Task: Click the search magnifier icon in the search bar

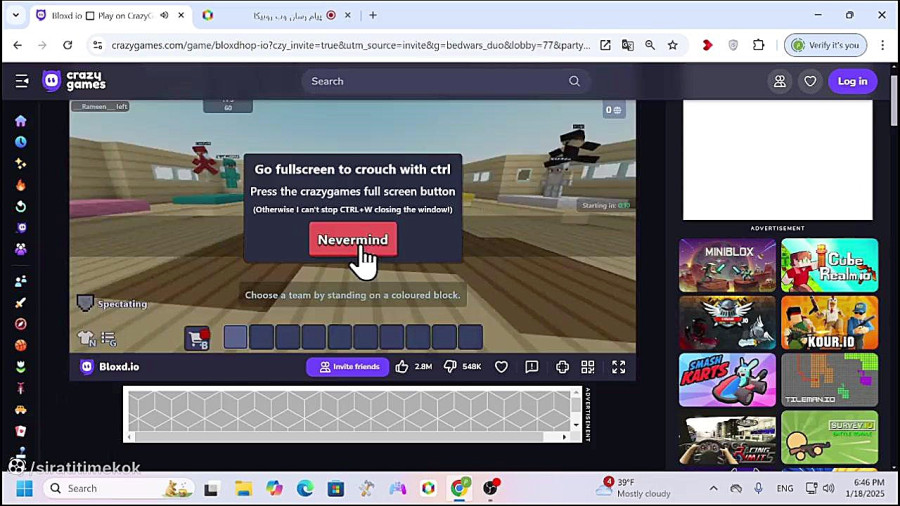Action: point(574,81)
